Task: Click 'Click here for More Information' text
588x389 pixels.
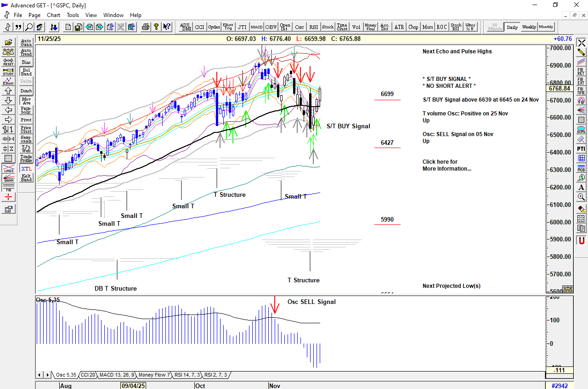Action: (447, 165)
